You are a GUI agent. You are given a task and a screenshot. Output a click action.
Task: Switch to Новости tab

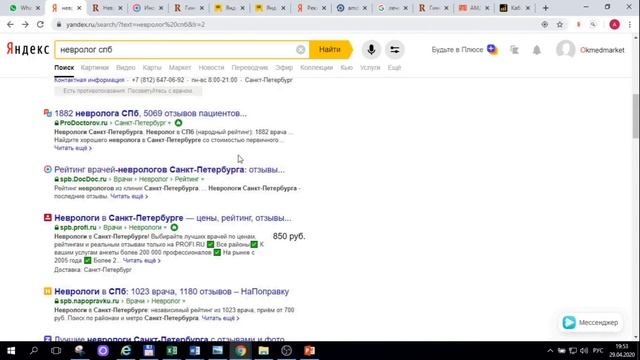tap(211, 68)
